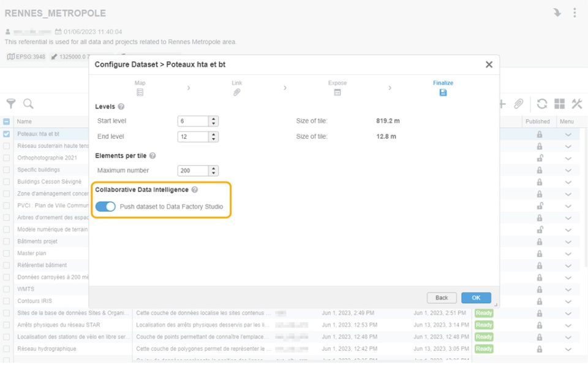Expand the menu chevron for WMTS

click(568, 289)
